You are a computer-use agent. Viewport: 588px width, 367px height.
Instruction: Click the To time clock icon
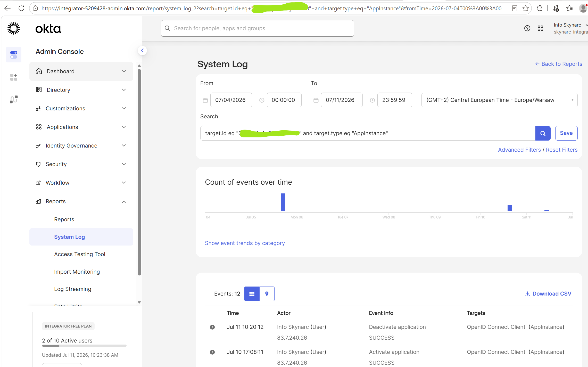tap(372, 100)
